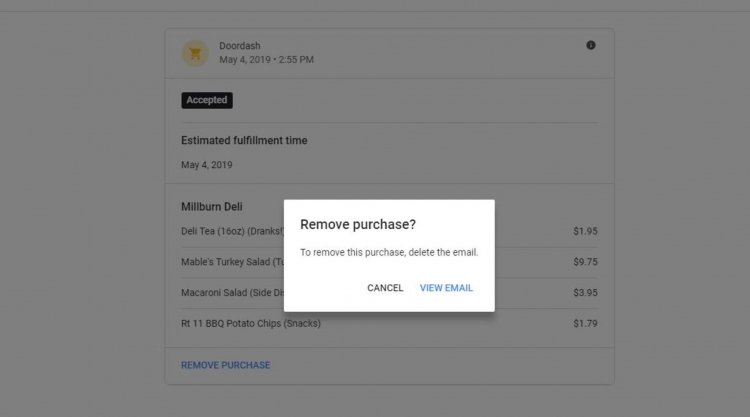Click the $3.95 price value

tap(585, 293)
